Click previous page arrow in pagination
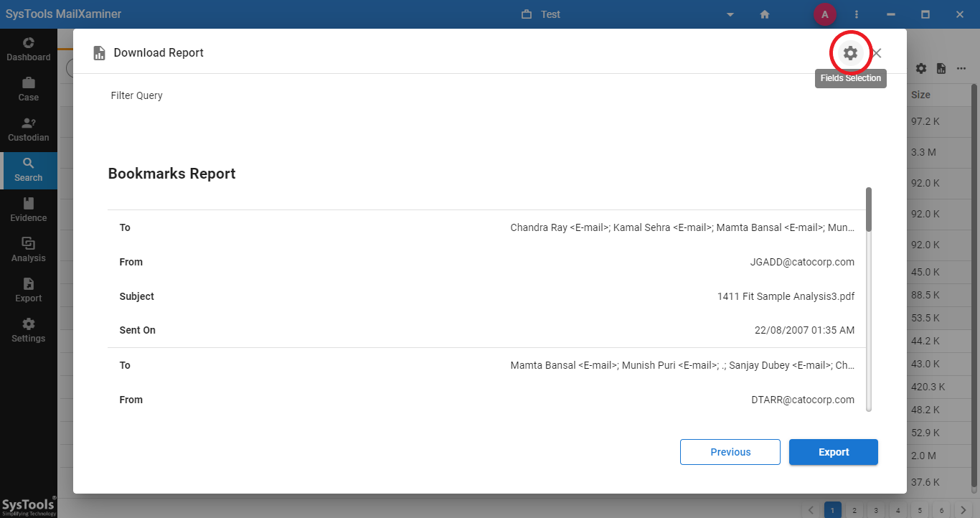980x518 pixels. (x=811, y=510)
